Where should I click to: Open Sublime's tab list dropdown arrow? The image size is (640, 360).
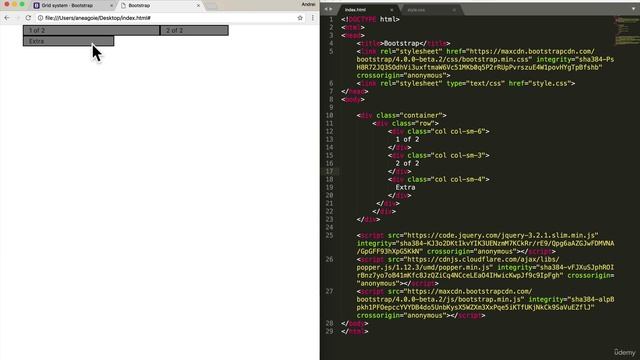[x=633, y=9]
